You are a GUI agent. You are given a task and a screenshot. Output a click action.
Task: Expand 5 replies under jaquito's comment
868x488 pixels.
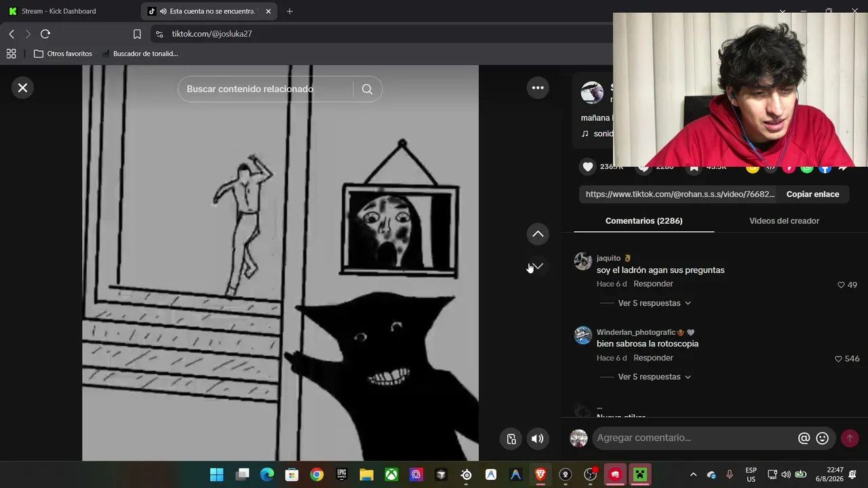pos(654,303)
